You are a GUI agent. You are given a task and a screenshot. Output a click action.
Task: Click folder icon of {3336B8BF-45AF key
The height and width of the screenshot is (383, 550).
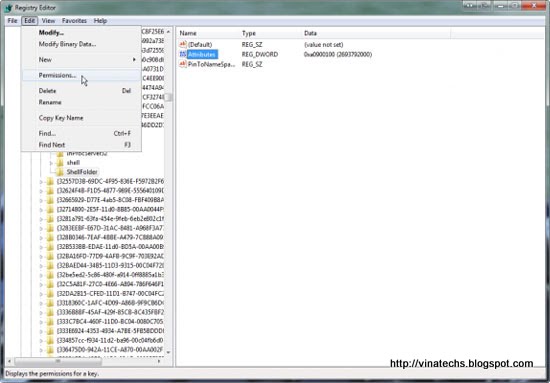coord(50,312)
